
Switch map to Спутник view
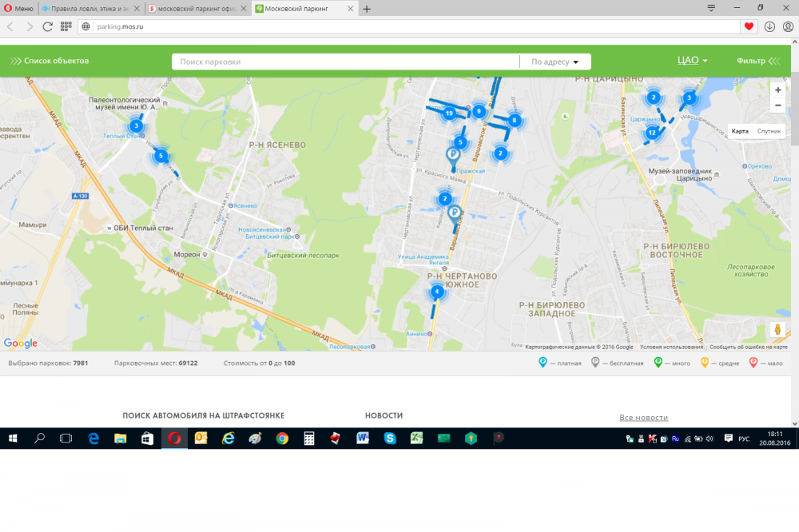(769, 131)
